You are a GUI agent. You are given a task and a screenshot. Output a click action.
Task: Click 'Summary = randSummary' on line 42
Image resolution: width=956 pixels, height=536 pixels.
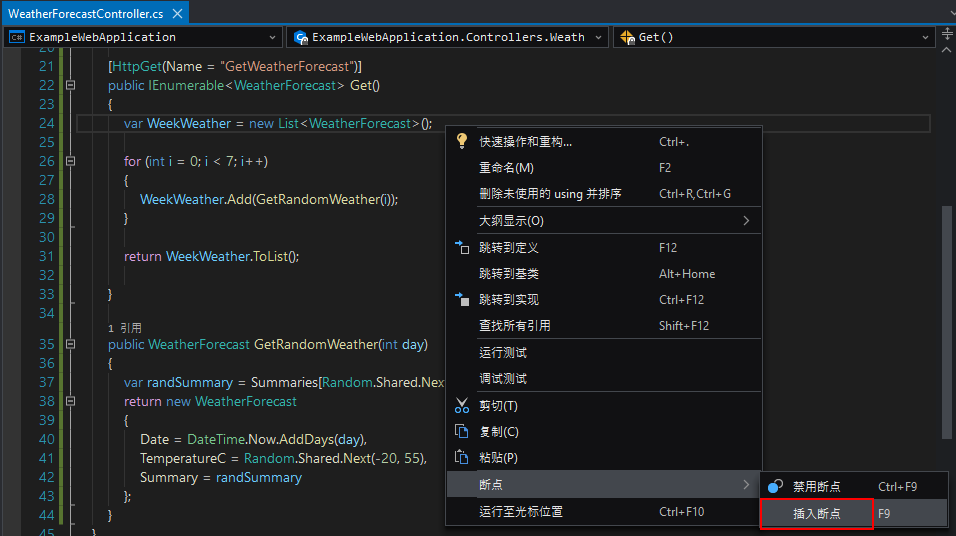221,477
